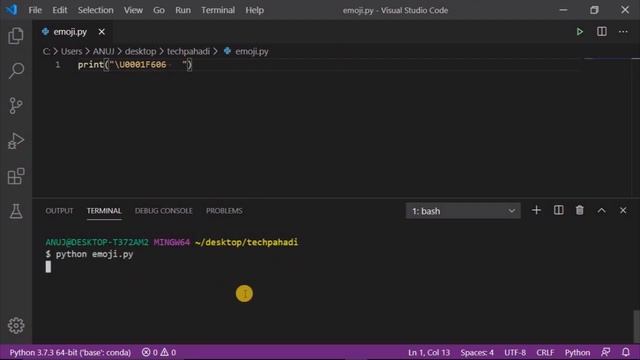Open the Run and Debug view

pyautogui.click(x=16, y=141)
